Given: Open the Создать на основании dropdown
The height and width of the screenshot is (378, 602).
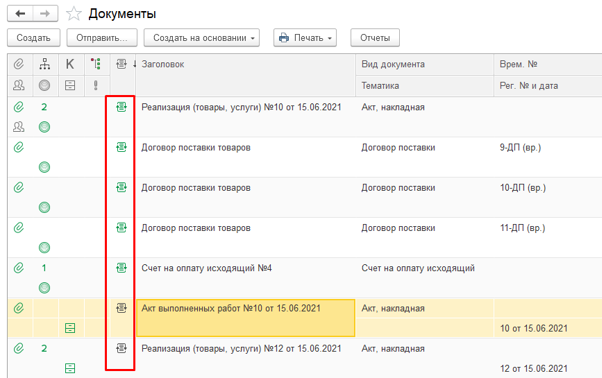Looking at the screenshot, I should click(202, 38).
